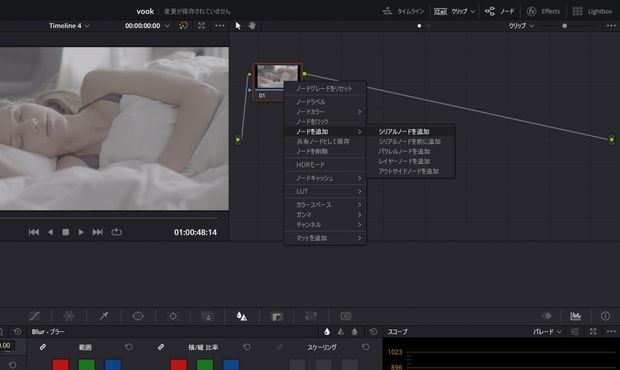Open the Power Window palette
The image size is (620, 370).
(138, 316)
